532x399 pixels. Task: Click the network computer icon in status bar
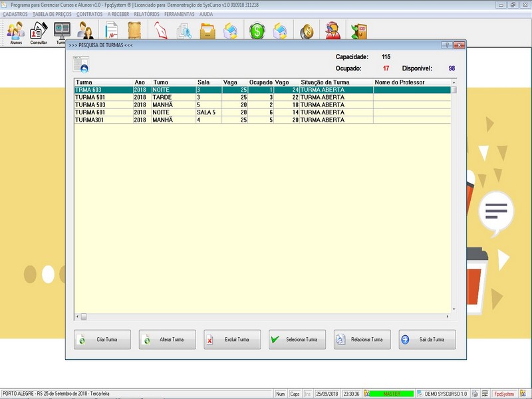coord(485,394)
